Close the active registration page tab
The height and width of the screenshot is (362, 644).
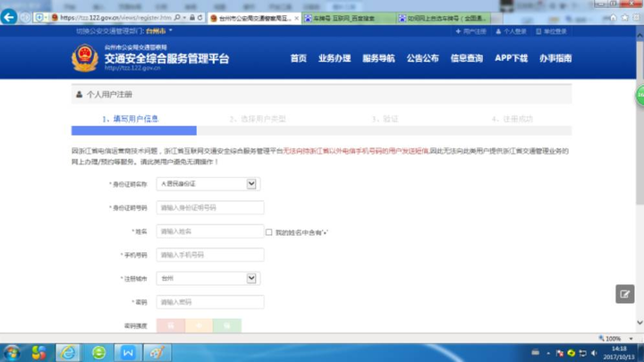[297, 19]
